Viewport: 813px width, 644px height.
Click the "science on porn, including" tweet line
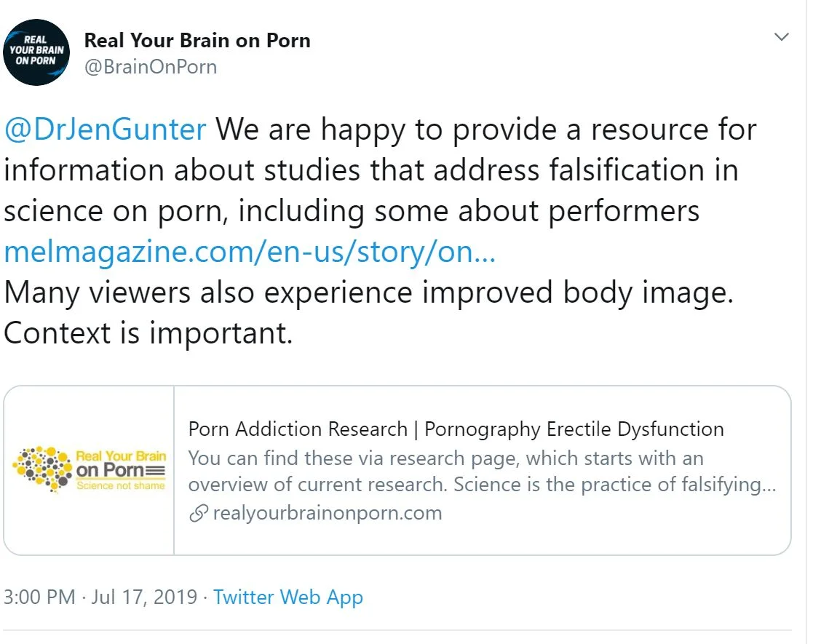(x=182, y=211)
